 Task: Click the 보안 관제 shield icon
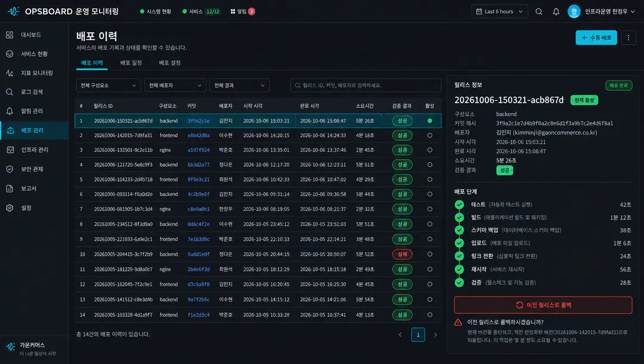pos(10,169)
